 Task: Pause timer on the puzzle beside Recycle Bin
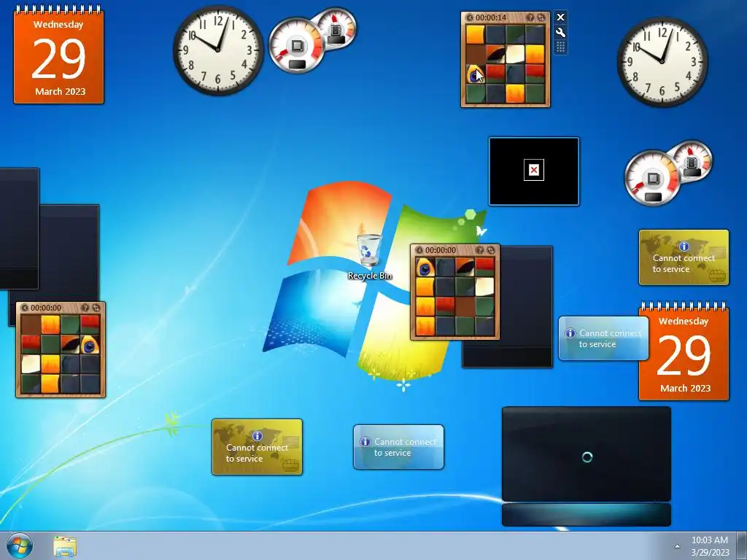419,250
